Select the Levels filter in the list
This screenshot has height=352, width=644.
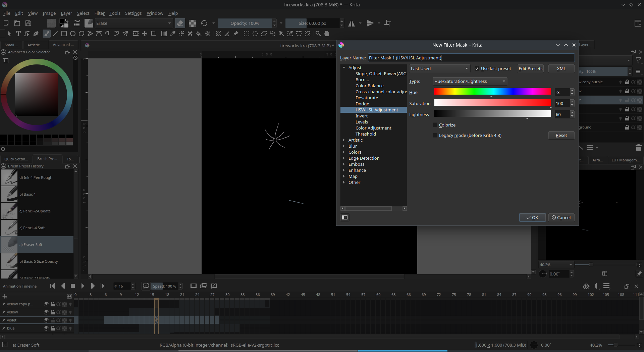[362, 122]
